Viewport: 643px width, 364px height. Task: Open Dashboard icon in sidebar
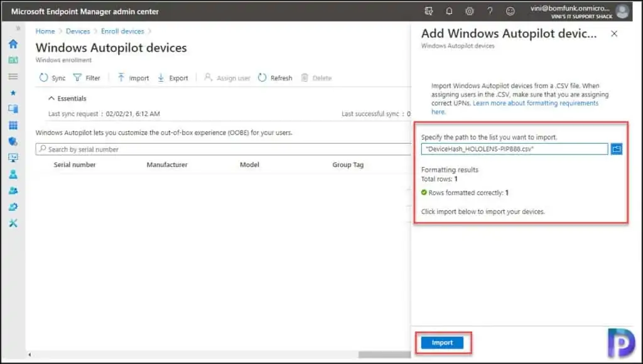click(x=13, y=60)
